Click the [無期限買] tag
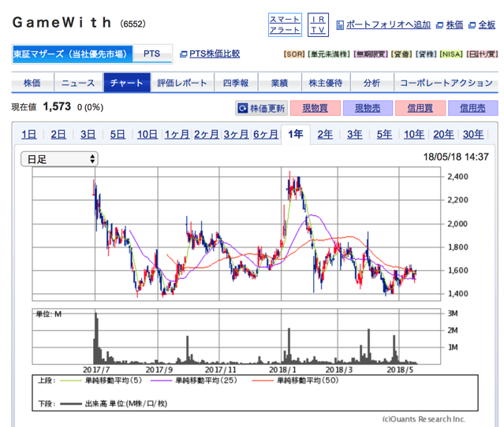This screenshot has height=427, width=504. 371,54
